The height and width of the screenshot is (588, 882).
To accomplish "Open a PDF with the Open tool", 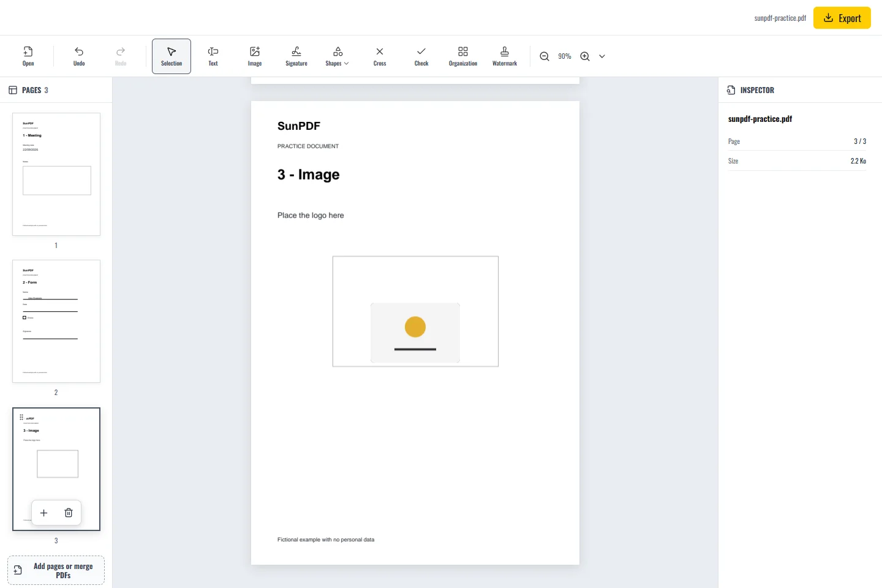I will pyautogui.click(x=28, y=56).
